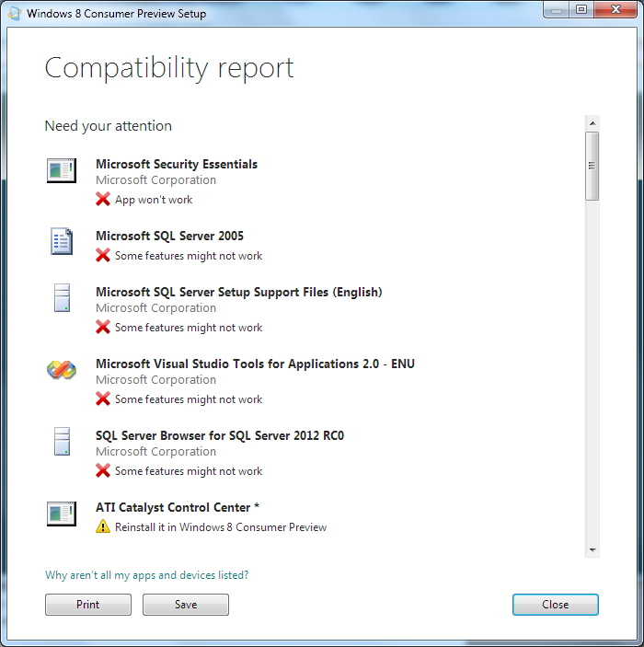This screenshot has width=644, height=647.
Task: Close the compatibility report dialog
Action: [556, 605]
